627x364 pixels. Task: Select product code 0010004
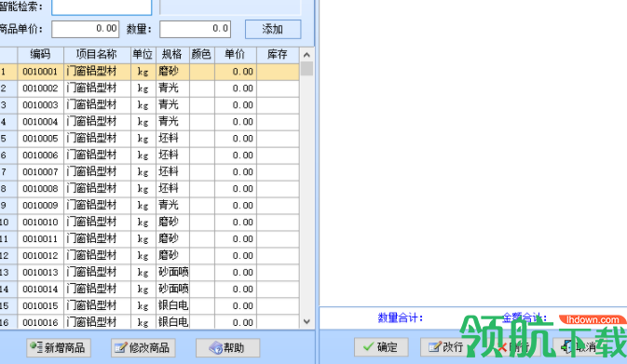click(x=40, y=122)
